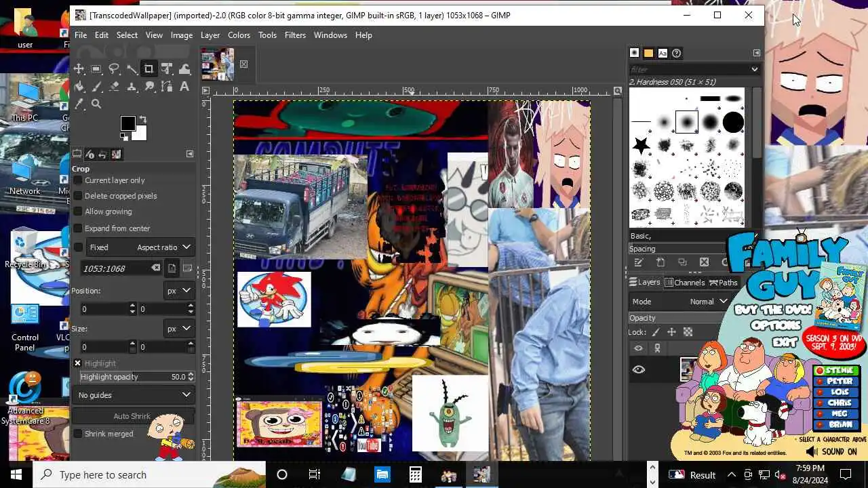Select the Eraser tool
Screen dimensions: 868x488
click(x=114, y=87)
